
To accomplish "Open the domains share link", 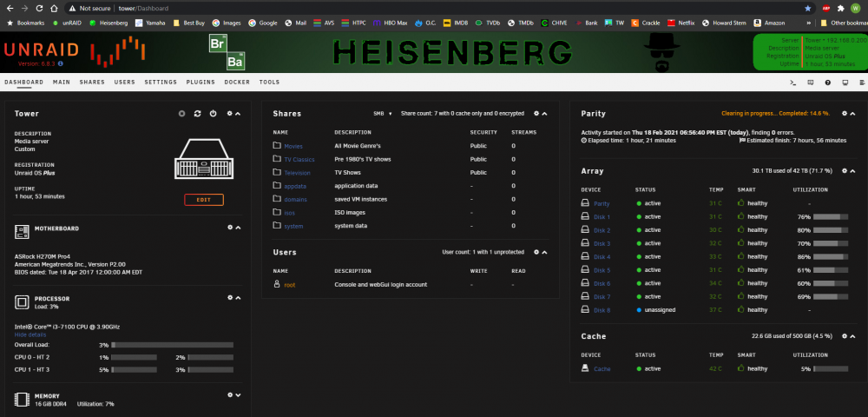I will click(x=296, y=199).
